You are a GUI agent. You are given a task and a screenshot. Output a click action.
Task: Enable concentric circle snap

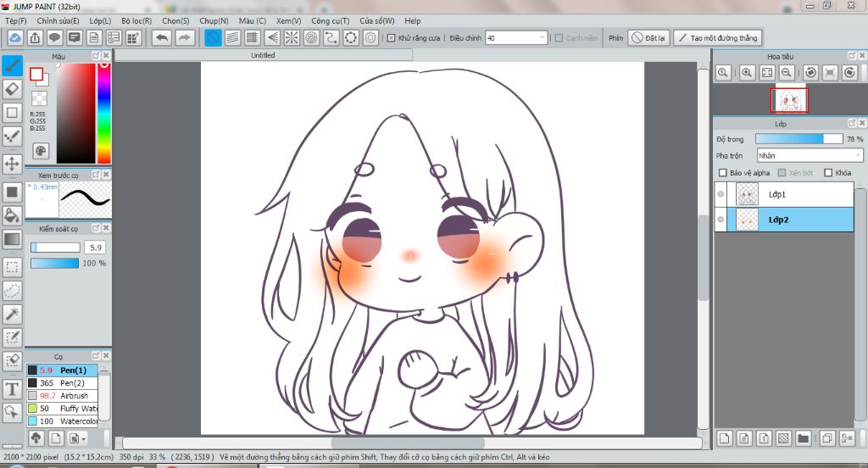[312, 37]
